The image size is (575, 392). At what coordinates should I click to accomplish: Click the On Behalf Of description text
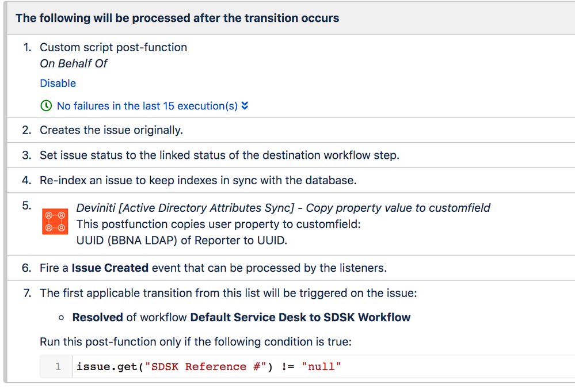pos(73,63)
